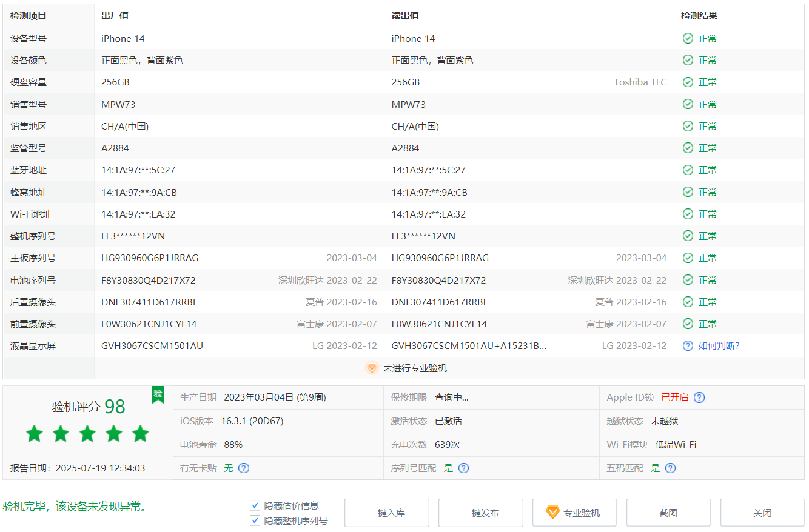809x532 pixels.
Task: Open help icon next to 五码匹配
Action: 670,468
